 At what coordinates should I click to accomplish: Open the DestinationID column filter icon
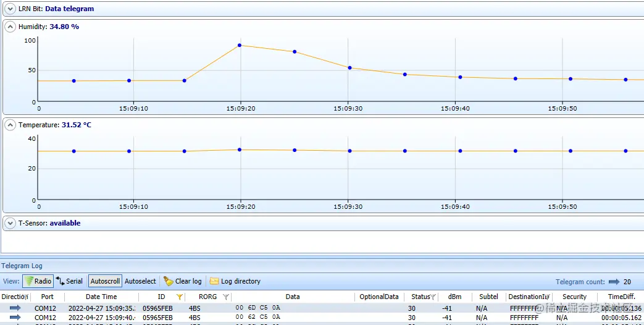pyautogui.click(x=548, y=297)
